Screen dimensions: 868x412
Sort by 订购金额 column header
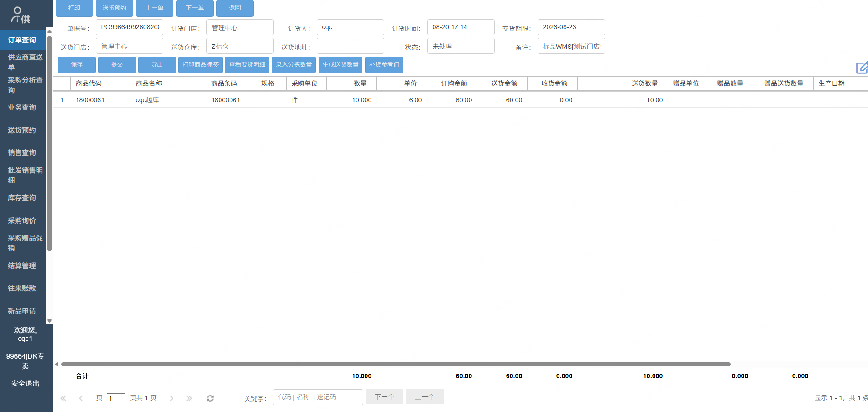pyautogui.click(x=452, y=83)
